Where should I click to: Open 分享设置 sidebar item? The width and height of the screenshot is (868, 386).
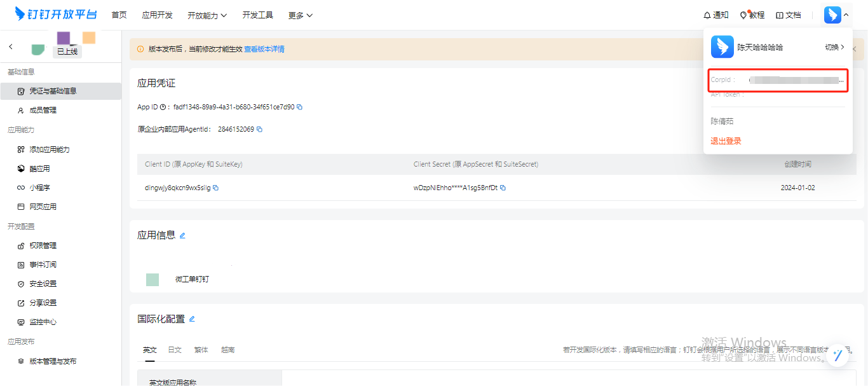pos(60,303)
